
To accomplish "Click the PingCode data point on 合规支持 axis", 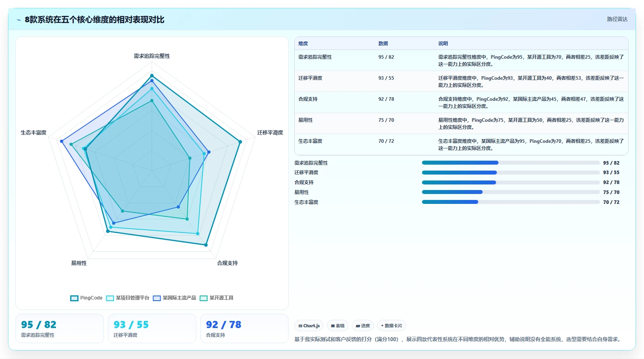I will pyautogui.click(x=206, y=245).
